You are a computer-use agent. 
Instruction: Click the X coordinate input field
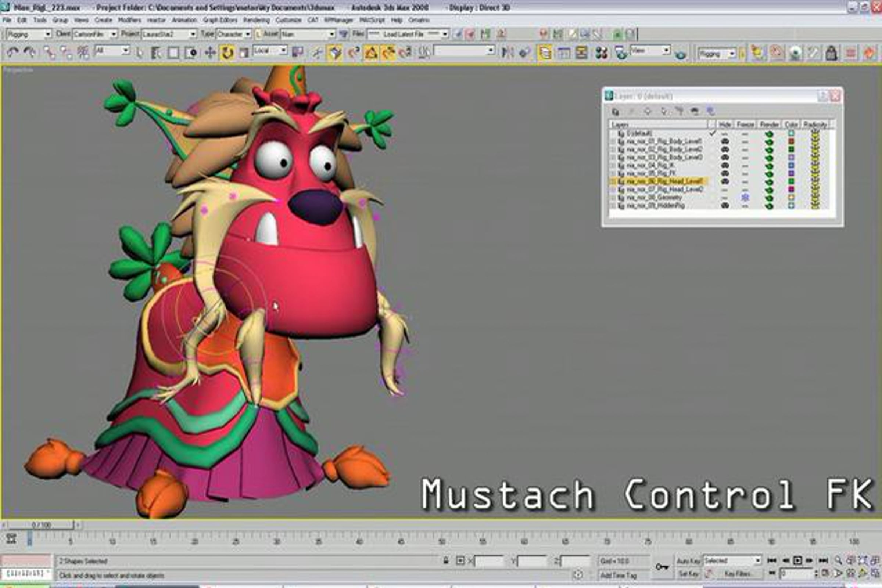tap(489, 562)
